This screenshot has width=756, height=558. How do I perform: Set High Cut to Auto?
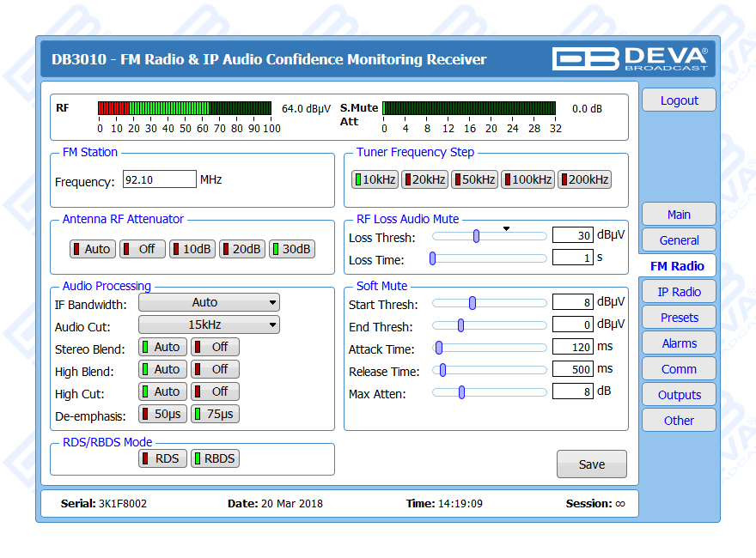pyautogui.click(x=161, y=391)
